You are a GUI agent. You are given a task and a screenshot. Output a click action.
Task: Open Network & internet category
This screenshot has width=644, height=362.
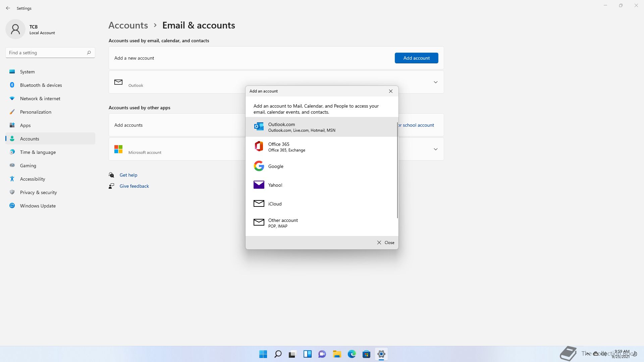click(x=50, y=99)
